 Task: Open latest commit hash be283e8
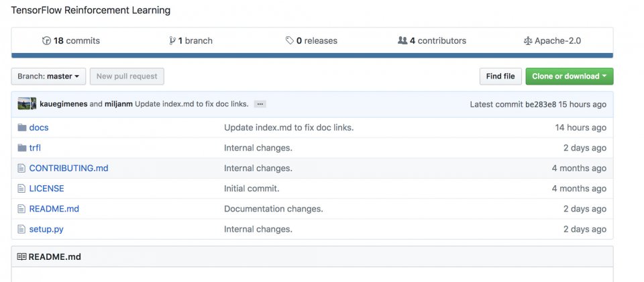pyautogui.click(x=541, y=105)
